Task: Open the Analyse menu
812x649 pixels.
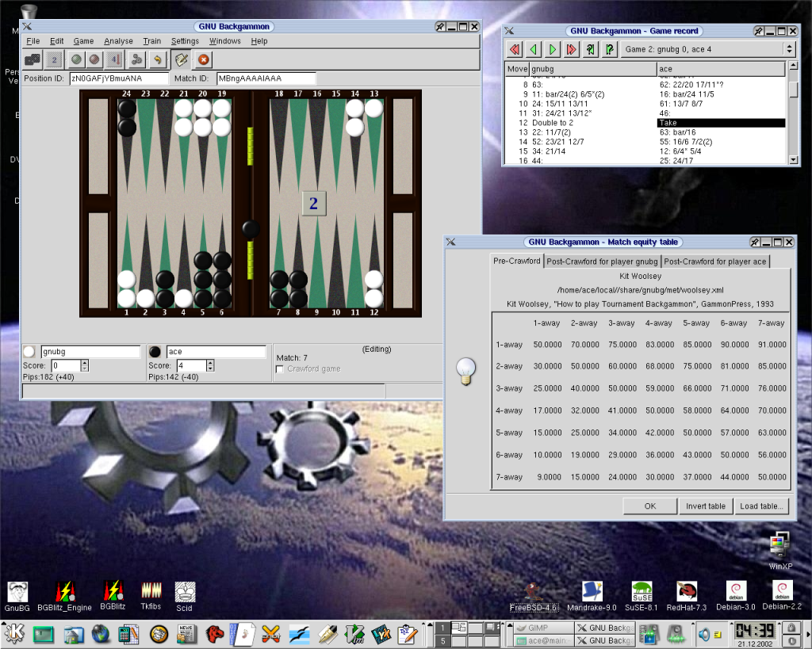Action: click(119, 41)
